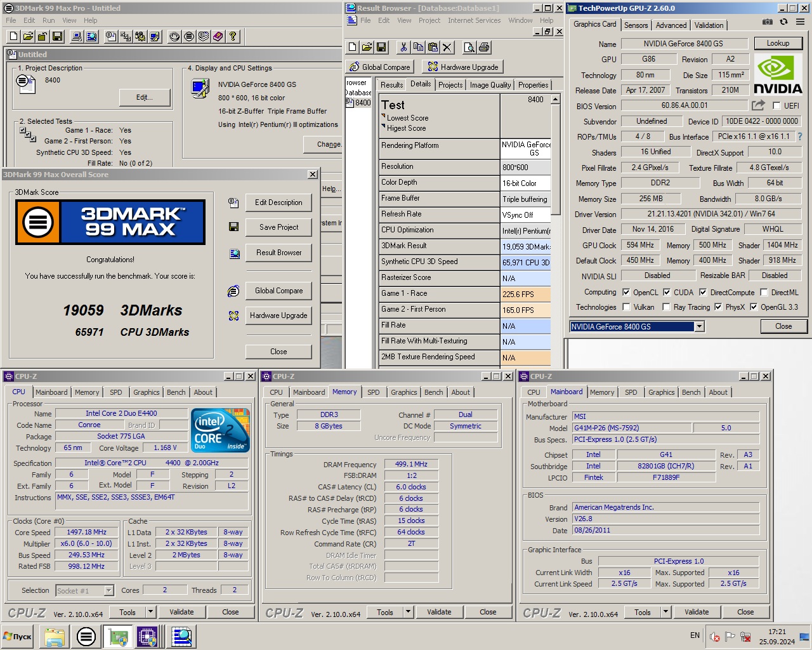Click Пуск Start button
This screenshot has height=650, width=812.
[x=18, y=637]
